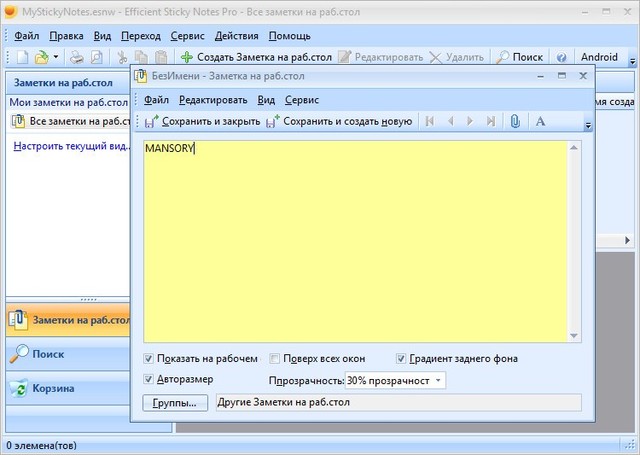640x455 pixels.
Task: Open font settings via the 'A' icon
Action: point(540,121)
